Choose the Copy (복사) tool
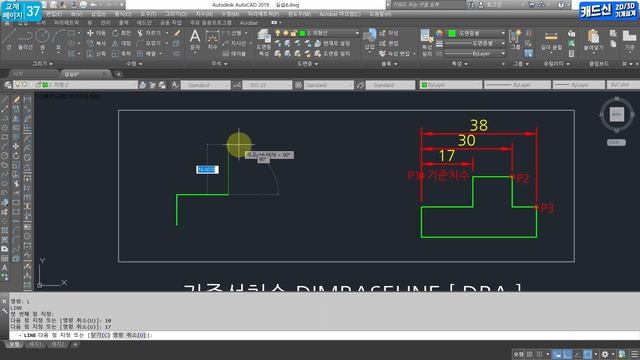Image resolution: width=640 pixels, height=360 pixels. [96, 43]
